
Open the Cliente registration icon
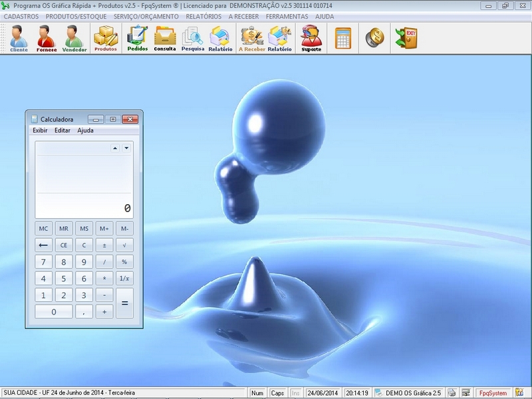point(19,39)
